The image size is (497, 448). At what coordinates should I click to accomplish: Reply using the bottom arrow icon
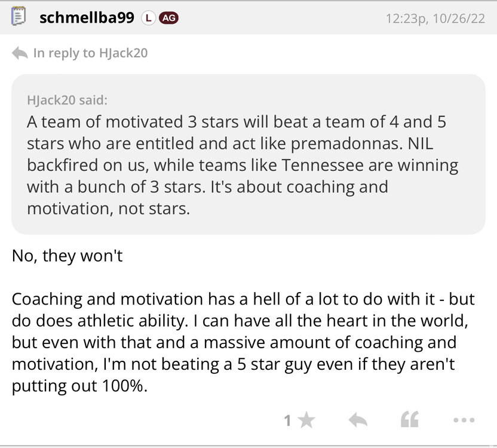(x=357, y=421)
